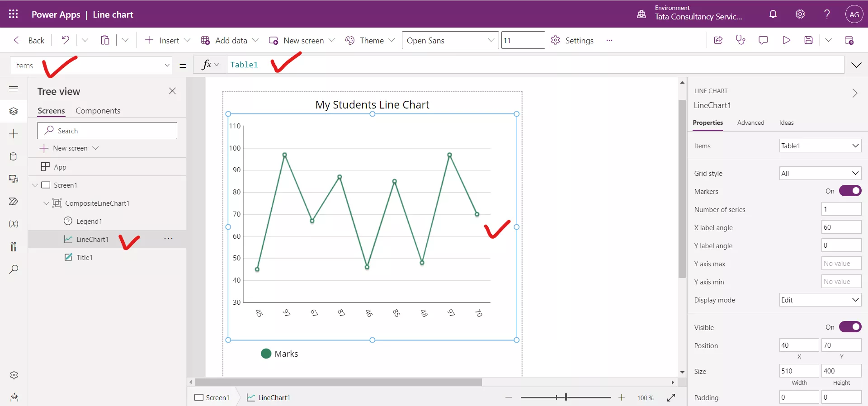Open the Insert menu
Image resolution: width=868 pixels, height=406 pixels.
(x=167, y=40)
